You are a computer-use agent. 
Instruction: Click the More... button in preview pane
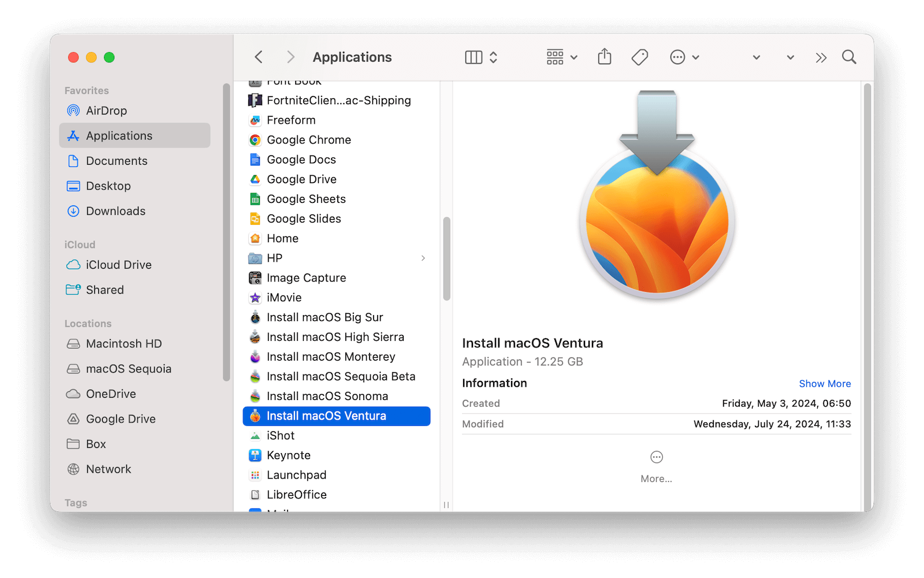coord(657,467)
